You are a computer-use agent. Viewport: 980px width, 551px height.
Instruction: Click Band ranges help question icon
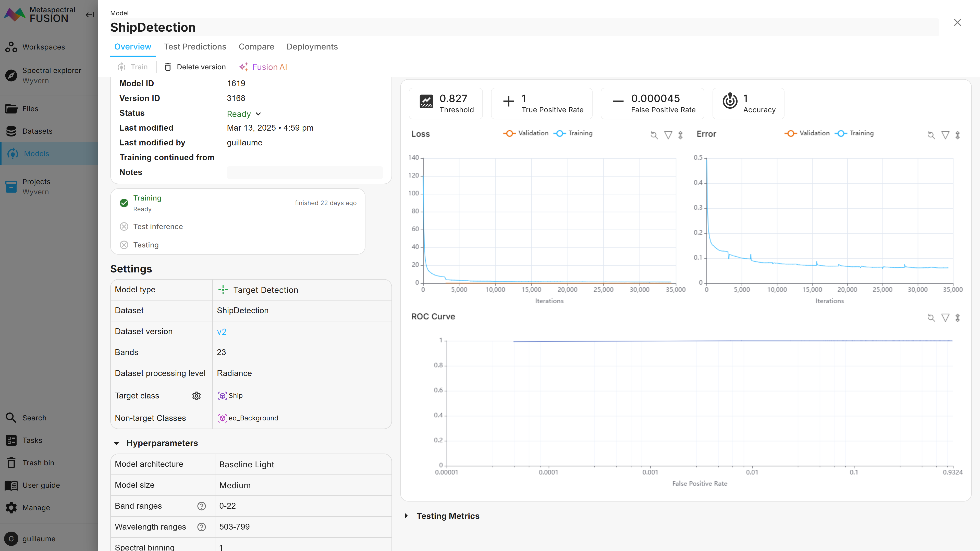[x=202, y=506]
